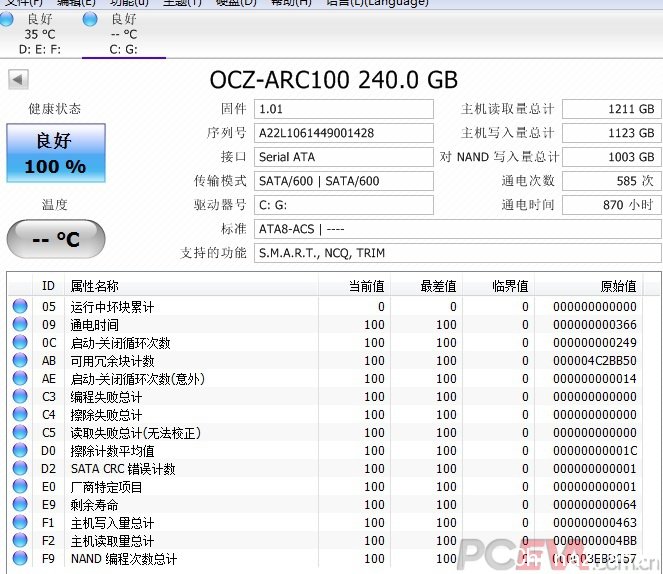The width and height of the screenshot is (663, 574).
Task: Click raw value 000004C2BB50
Action: point(595,361)
